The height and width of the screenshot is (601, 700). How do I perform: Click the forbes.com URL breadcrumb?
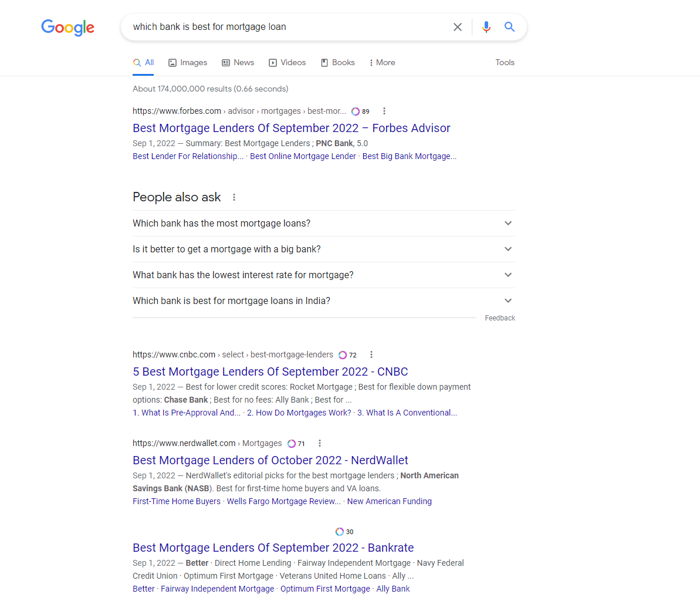[239, 111]
